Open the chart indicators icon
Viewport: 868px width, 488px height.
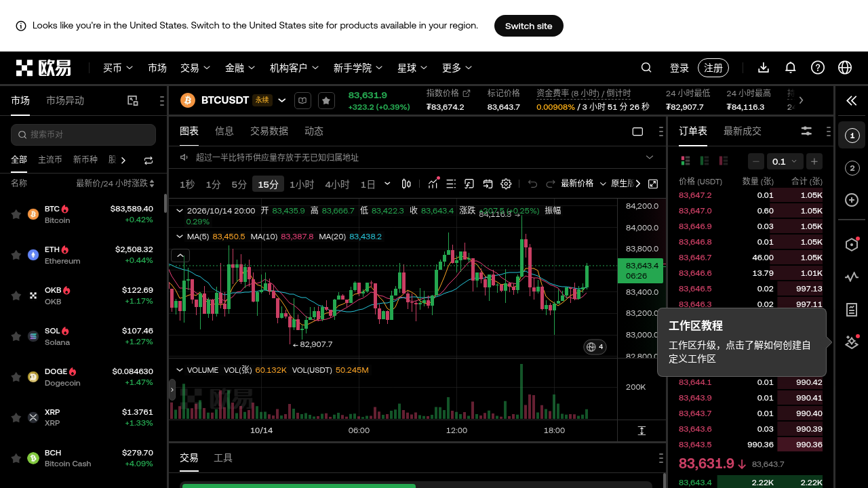(433, 184)
